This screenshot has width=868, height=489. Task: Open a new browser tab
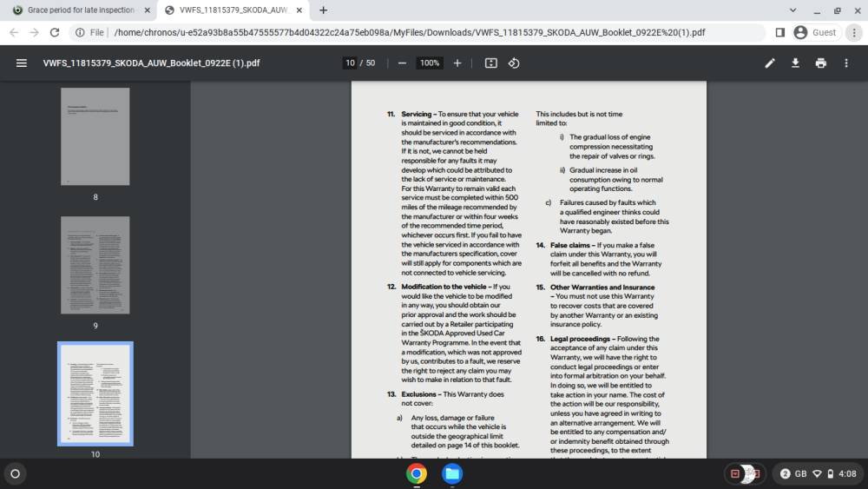[x=323, y=10]
